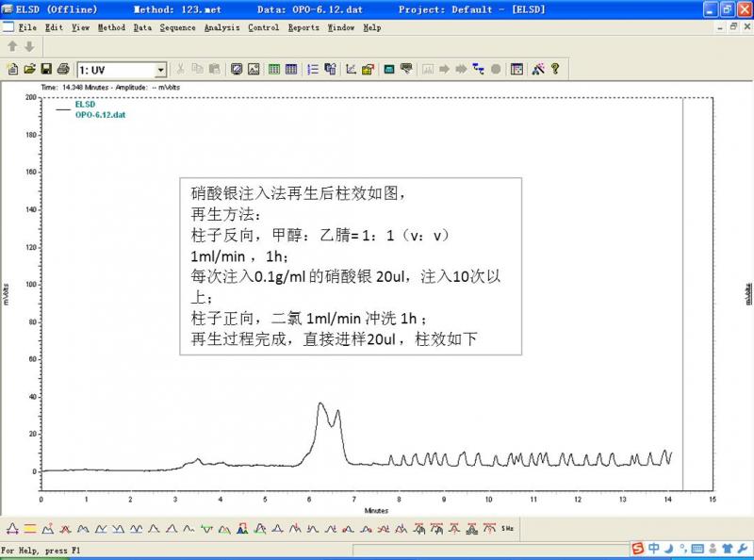Click the teal instrument screen icon
The image size is (754, 560).
[x=389, y=69]
